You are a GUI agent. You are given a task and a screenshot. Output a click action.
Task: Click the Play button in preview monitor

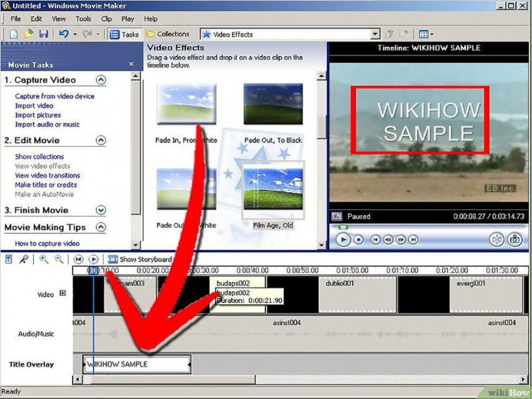(343, 239)
